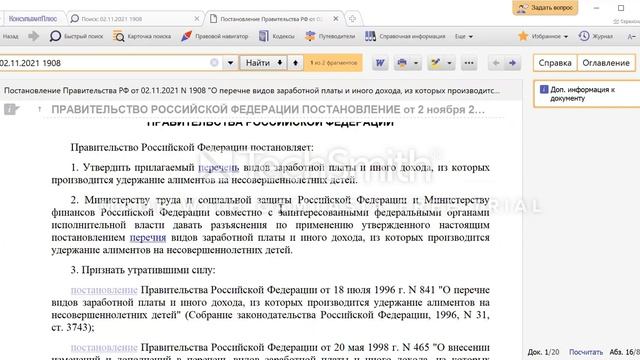Screen dimensions: 640x360
Task: Expand the marker tool dropdown
Action: click(449, 63)
